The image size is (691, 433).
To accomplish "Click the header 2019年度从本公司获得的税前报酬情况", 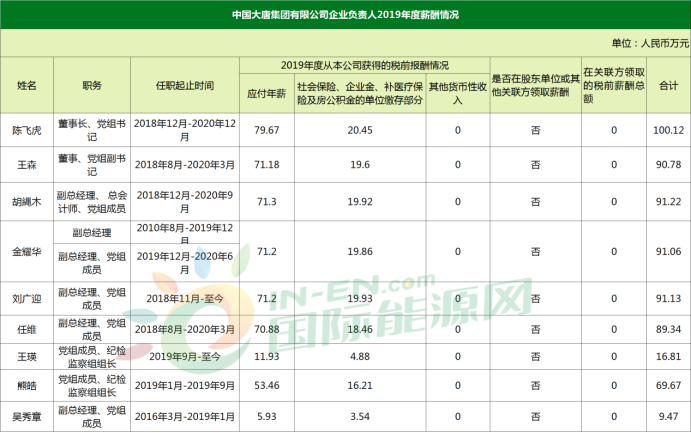I will coord(364,66).
